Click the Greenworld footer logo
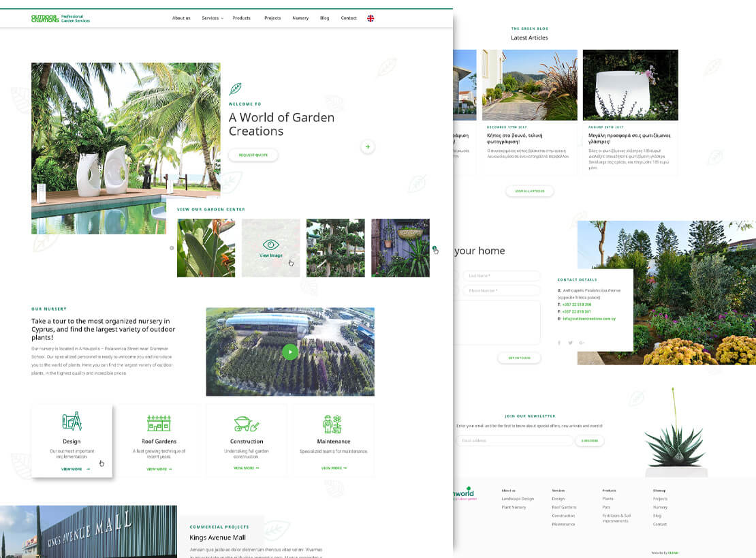The height and width of the screenshot is (558, 756). [464, 494]
